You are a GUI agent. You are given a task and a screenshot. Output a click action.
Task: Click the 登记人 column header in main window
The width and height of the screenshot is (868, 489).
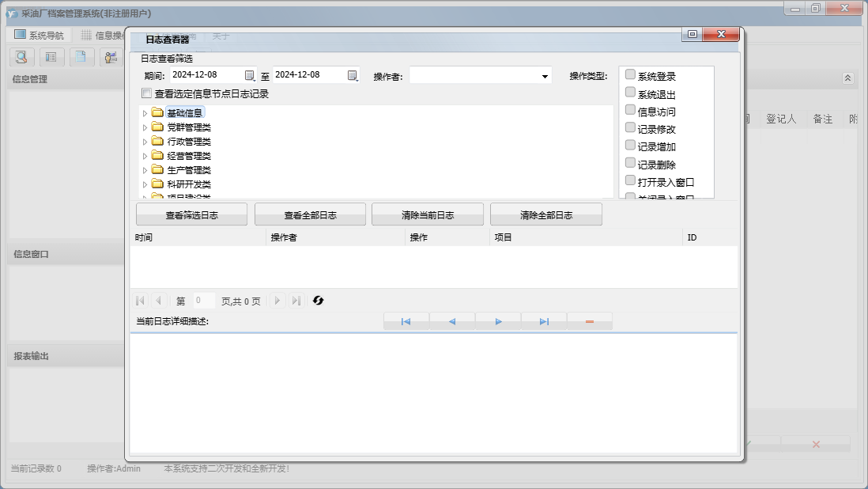[780, 119]
